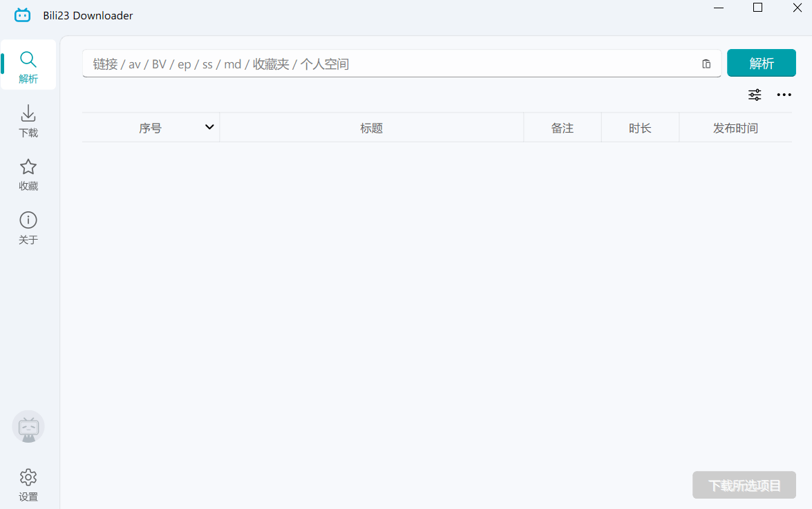Screen dimensions: 812x509
Task: Open the 关于 (about) sidebar page
Action: click(x=28, y=228)
